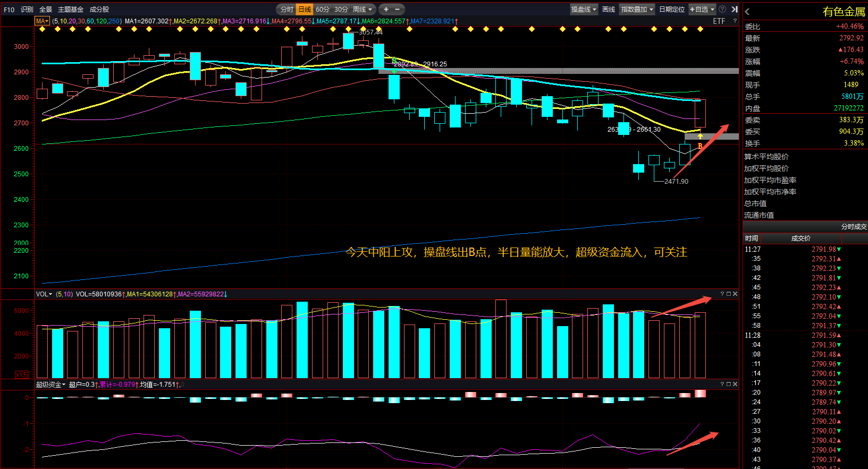This screenshot has height=469, width=868.
Task: Add to watchlist via +自选
Action: (x=699, y=10)
